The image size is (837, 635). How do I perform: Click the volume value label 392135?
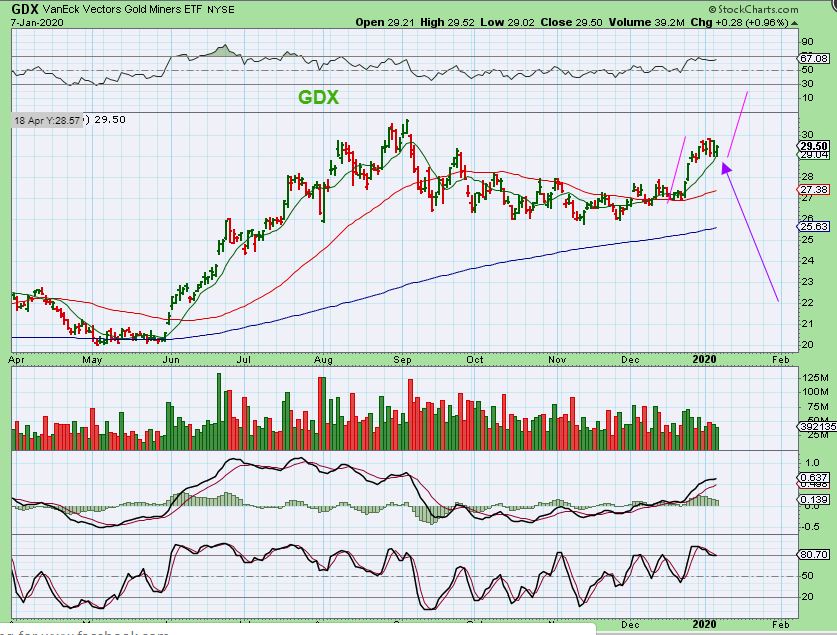pos(818,426)
